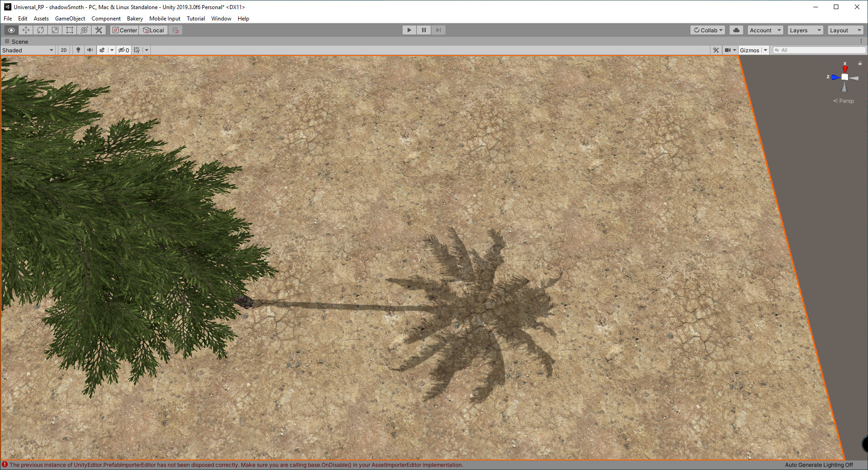Open the Bakery menu
868x470 pixels.
[x=135, y=19]
